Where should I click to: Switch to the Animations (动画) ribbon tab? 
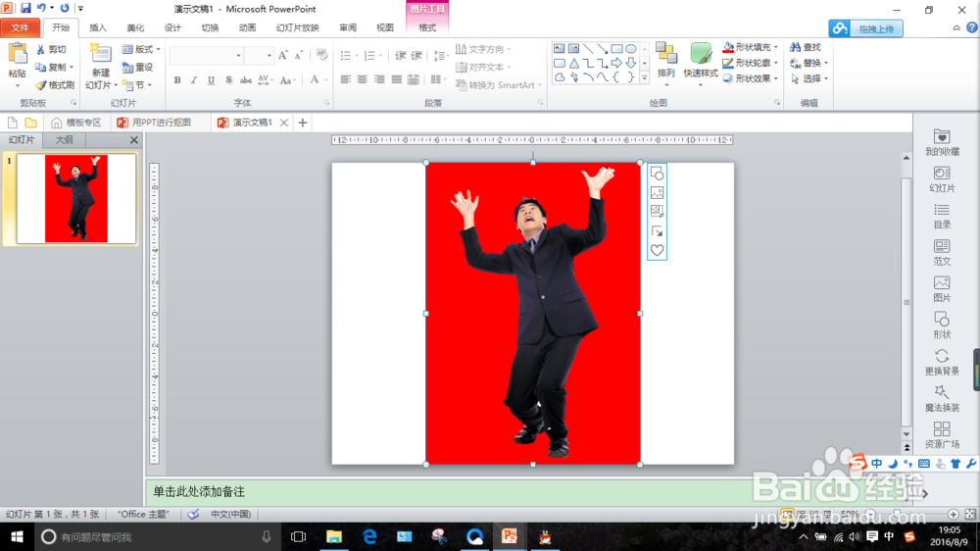(x=248, y=27)
